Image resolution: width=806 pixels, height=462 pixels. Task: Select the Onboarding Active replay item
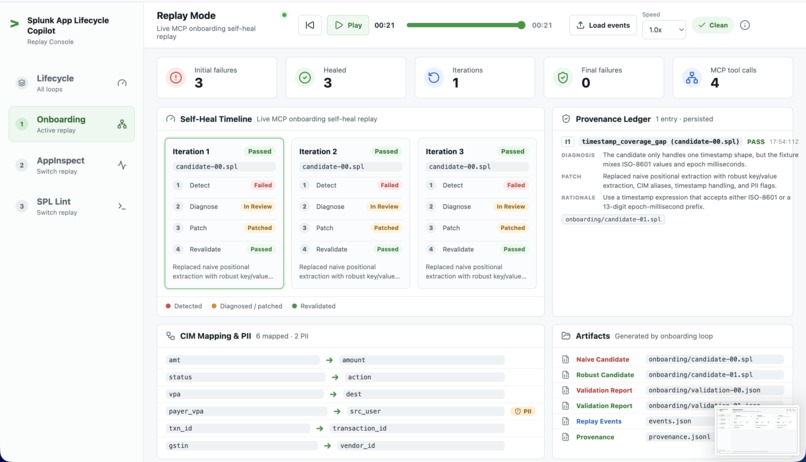[x=71, y=124]
